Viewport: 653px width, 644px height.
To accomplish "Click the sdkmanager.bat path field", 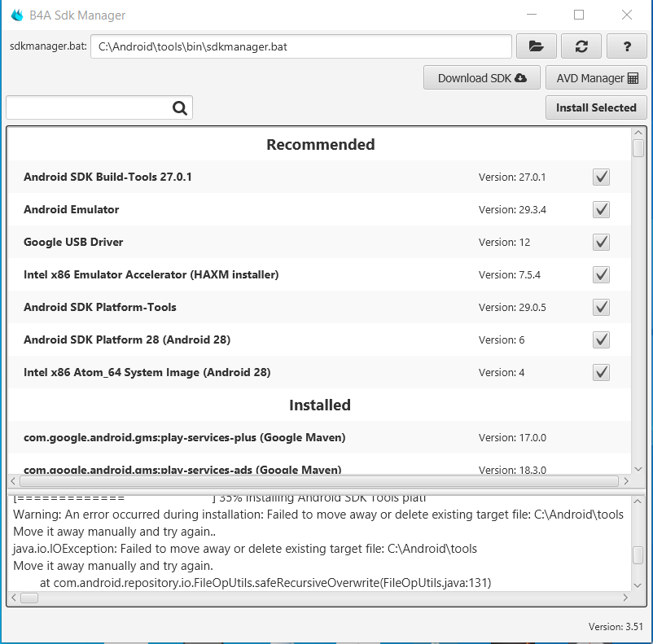I will pos(301,46).
